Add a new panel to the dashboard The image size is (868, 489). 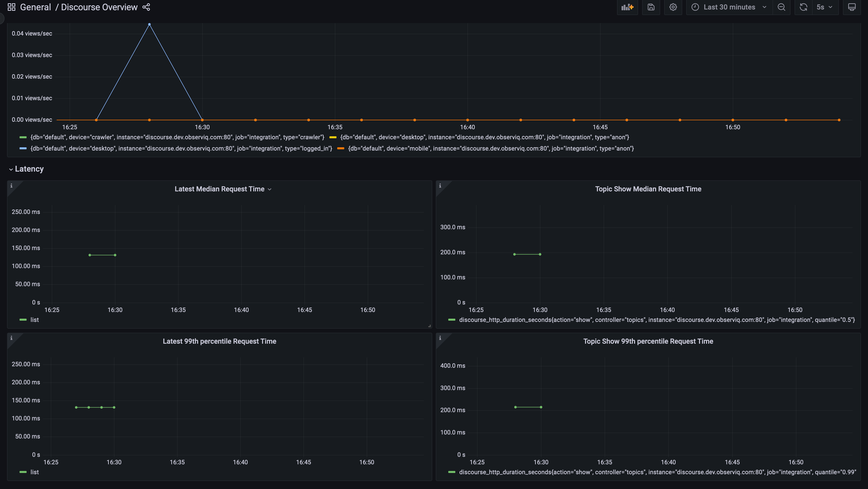tap(627, 7)
